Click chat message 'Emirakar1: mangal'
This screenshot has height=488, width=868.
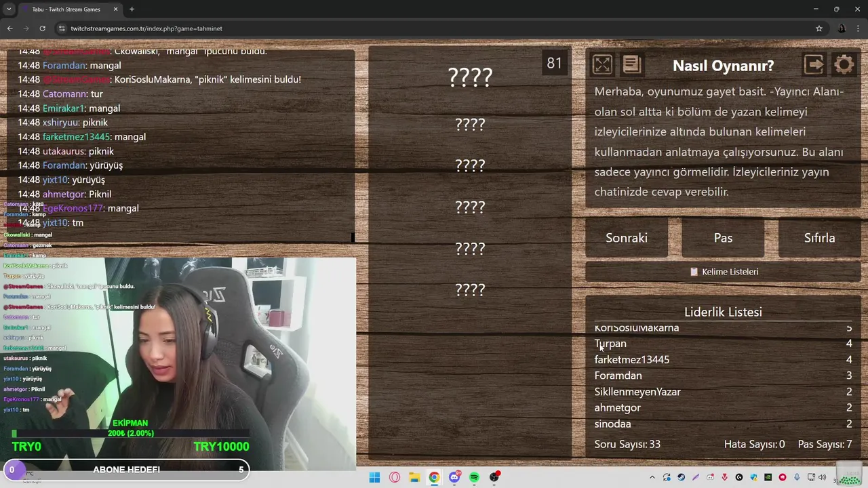point(69,108)
